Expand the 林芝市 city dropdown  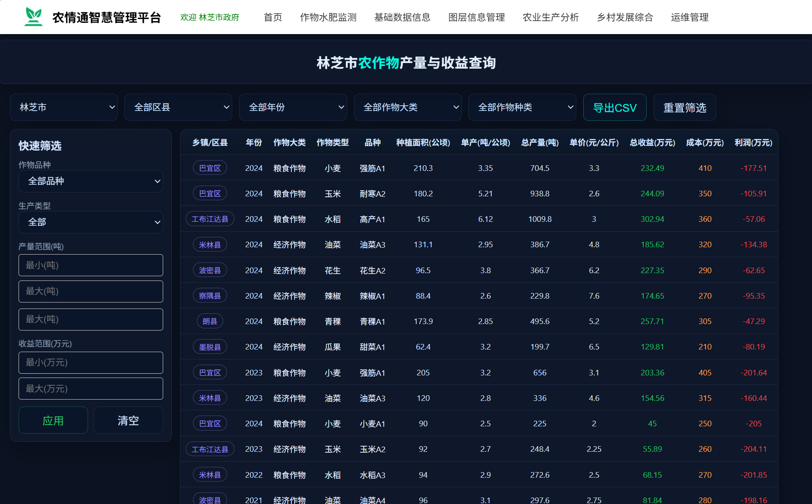64,107
